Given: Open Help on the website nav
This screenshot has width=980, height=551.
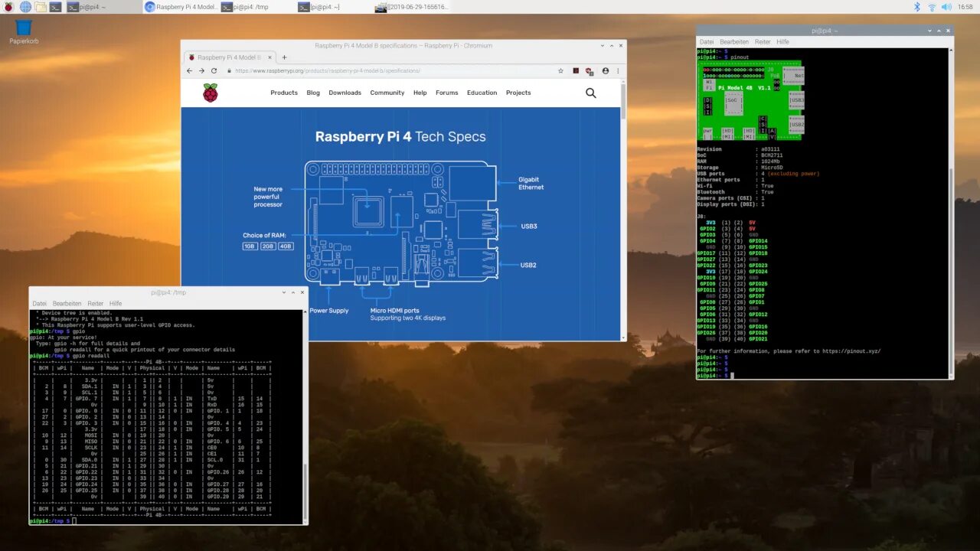Looking at the screenshot, I should (420, 93).
